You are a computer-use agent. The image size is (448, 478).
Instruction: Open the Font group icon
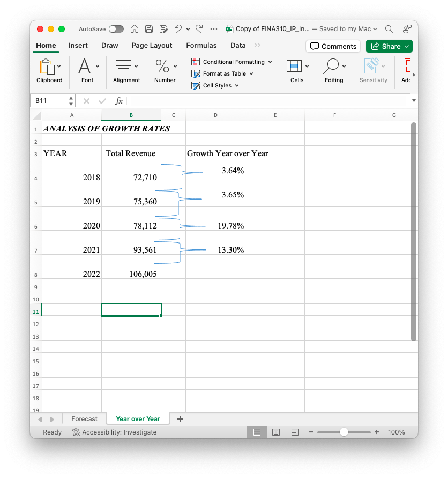(84, 66)
